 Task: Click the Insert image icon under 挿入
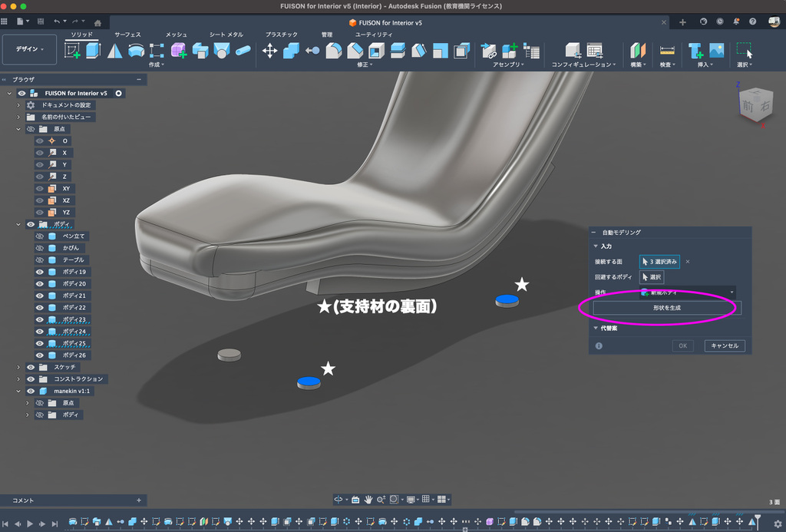[717, 51]
